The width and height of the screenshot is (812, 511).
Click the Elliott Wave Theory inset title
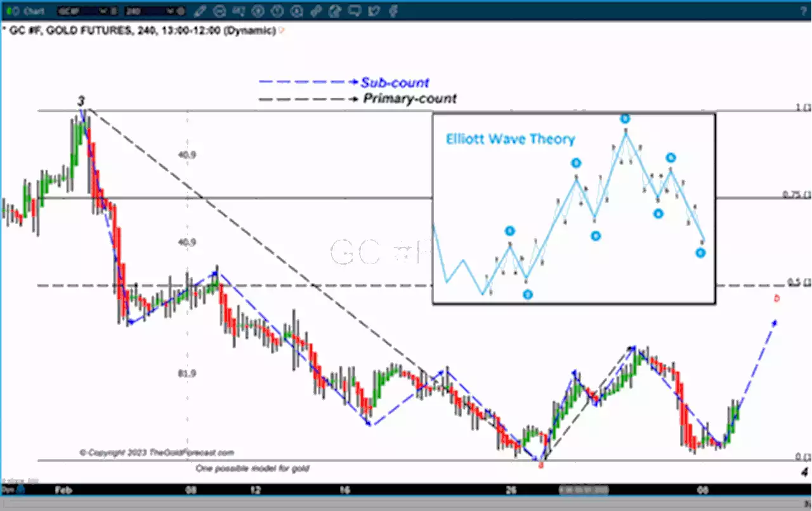510,139
